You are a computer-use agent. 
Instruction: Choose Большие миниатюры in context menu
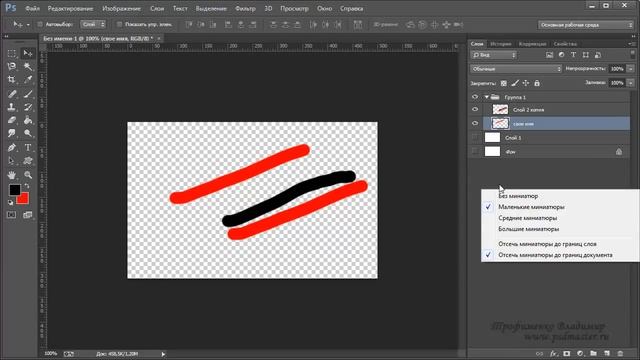[x=529, y=229]
